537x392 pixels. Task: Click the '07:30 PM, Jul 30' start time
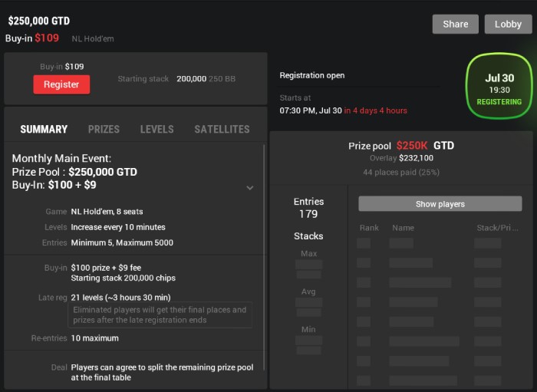coord(311,110)
